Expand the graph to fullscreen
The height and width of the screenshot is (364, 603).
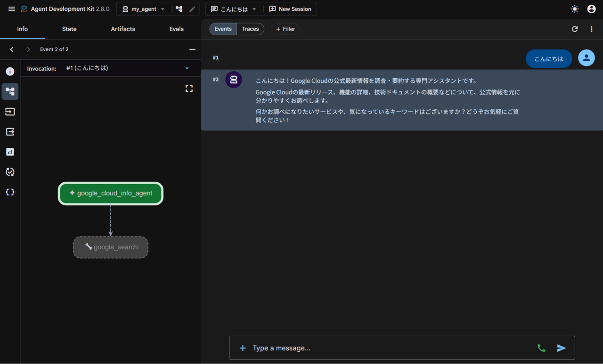point(189,89)
